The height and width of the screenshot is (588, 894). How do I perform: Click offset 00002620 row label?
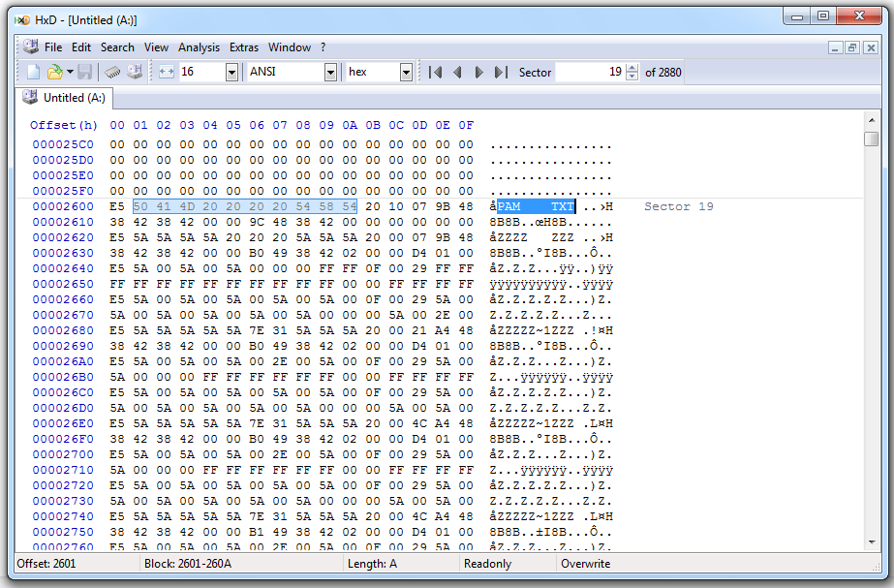63,237
